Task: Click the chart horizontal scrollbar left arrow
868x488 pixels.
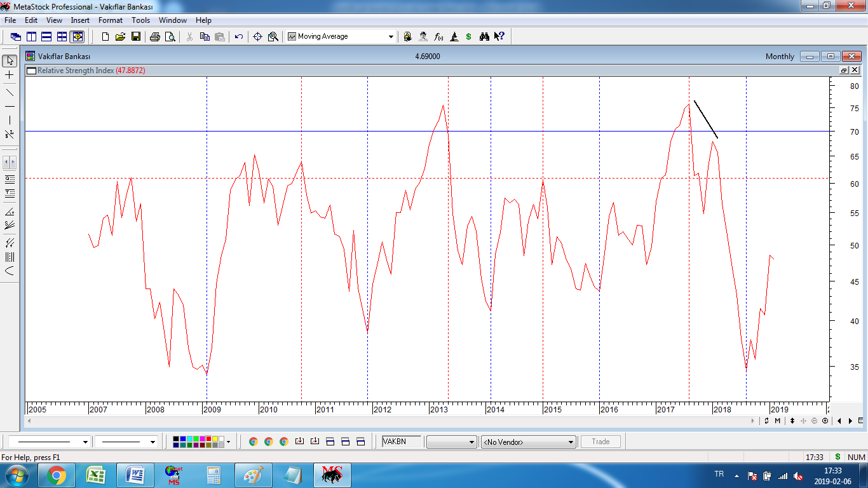Action: point(29,421)
